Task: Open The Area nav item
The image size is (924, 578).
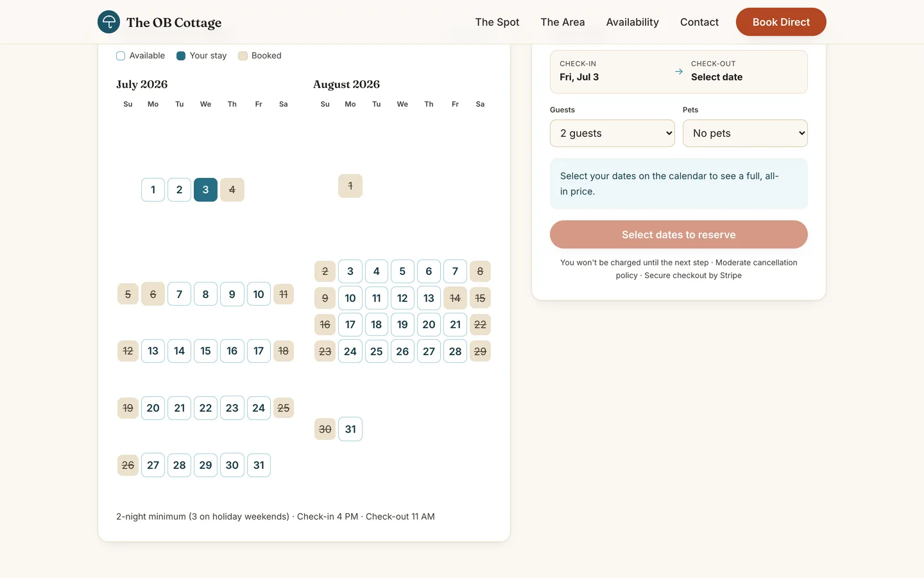Action: [563, 22]
